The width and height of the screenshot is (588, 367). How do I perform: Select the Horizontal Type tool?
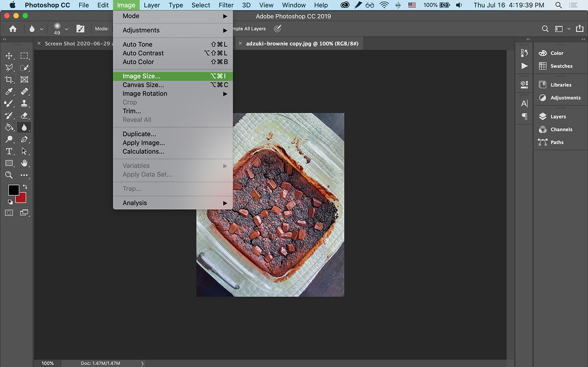pyautogui.click(x=9, y=151)
